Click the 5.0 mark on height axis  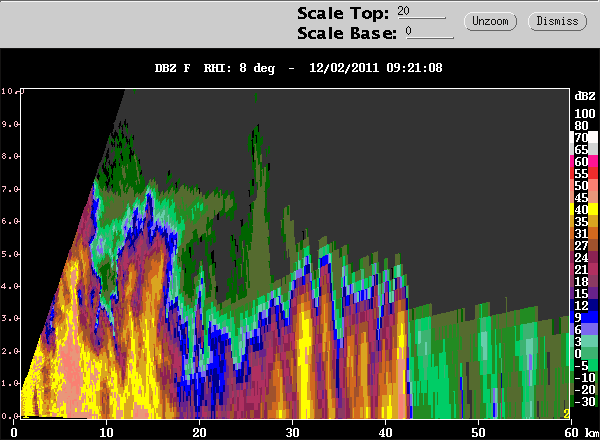7,254
